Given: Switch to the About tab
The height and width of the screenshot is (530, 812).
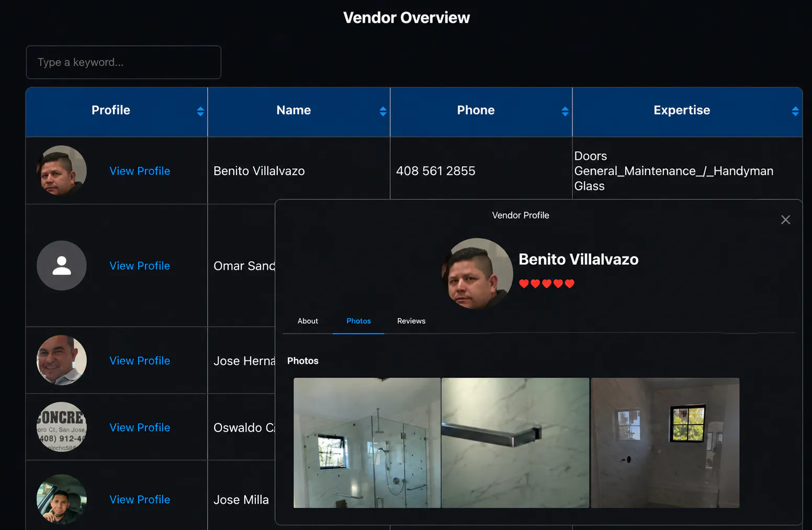Looking at the screenshot, I should [x=308, y=321].
